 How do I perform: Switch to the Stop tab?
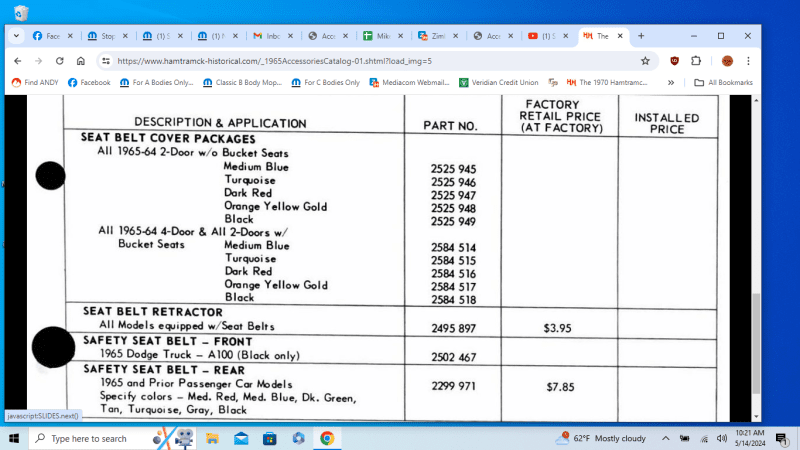pyautogui.click(x=108, y=36)
